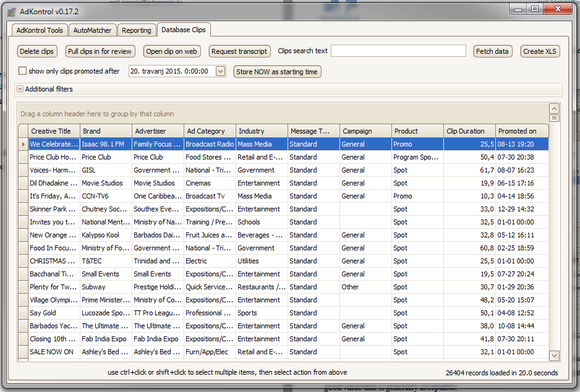580x392 pixels.
Task: Sort by the Creative Title column header
Action: 54,131
